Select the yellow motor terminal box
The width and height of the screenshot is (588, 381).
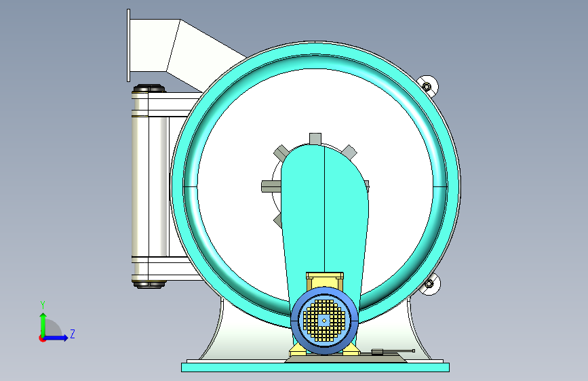325,281
